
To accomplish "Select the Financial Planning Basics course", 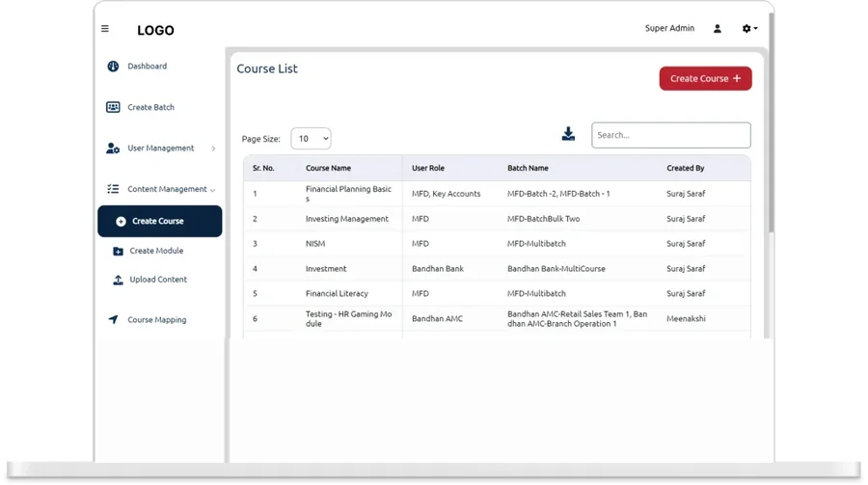I will [x=348, y=194].
